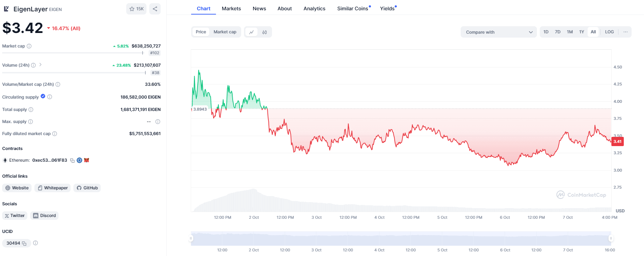Viewport: 644px width, 256px height.
Task: Open the share icon next to watchlist
Action: (155, 9)
